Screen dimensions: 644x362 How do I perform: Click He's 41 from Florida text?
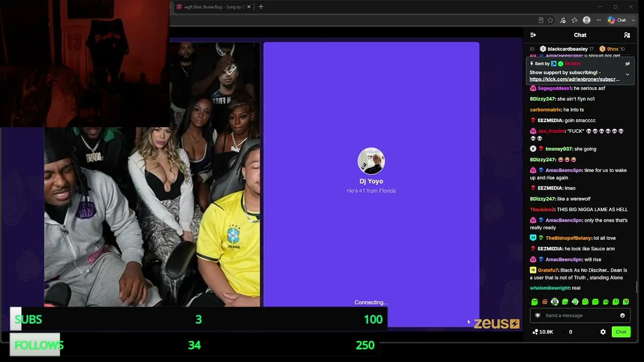coord(371,191)
